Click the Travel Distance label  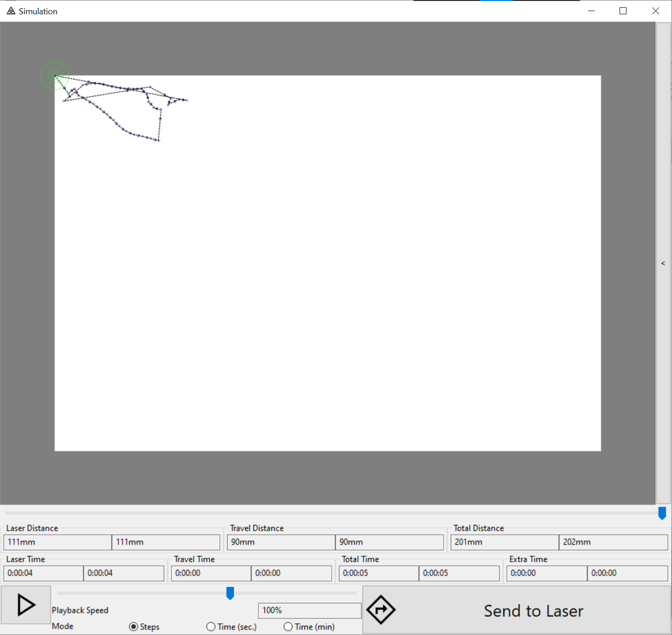(257, 528)
